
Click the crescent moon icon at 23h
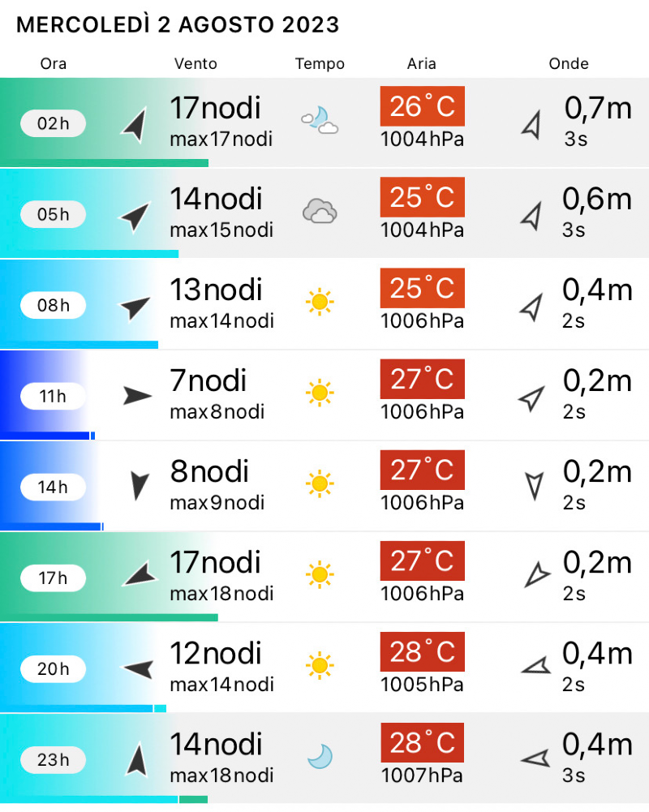point(320,758)
